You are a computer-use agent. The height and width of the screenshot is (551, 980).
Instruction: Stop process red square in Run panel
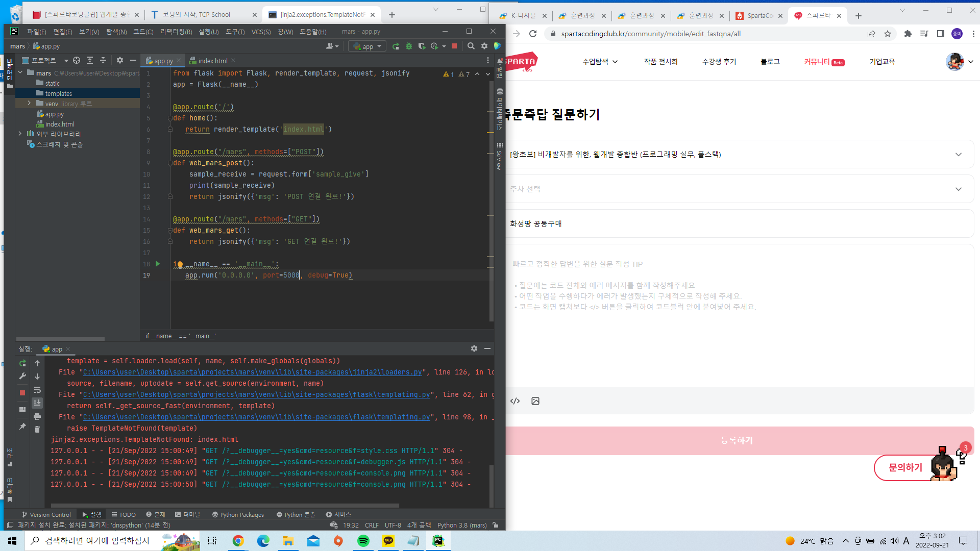click(22, 393)
